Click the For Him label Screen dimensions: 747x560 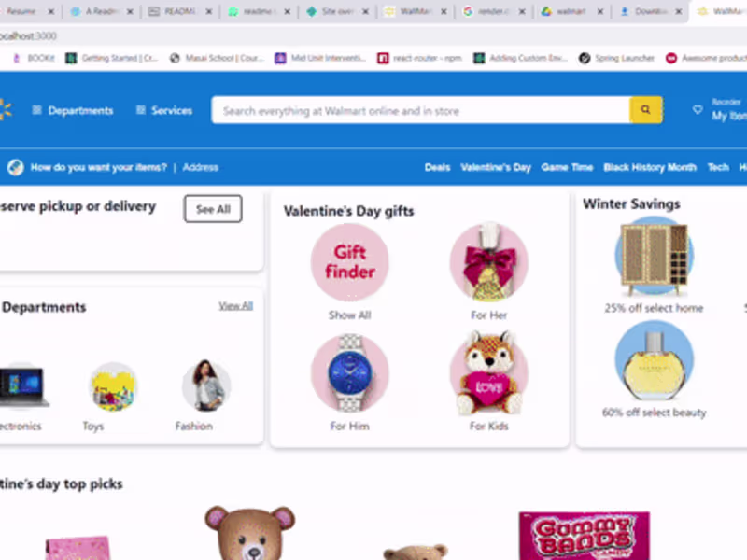tap(349, 427)
